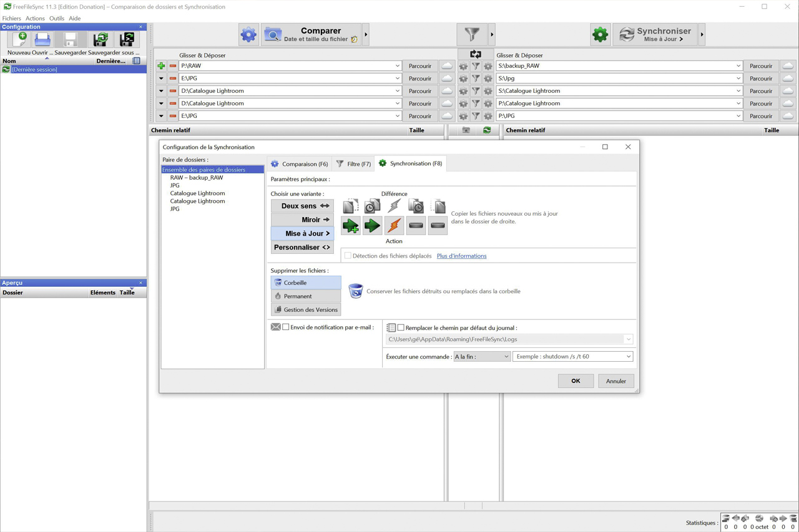This screenshot has width=799, height=532.
Task: Open comparison settings blue gear in toolbar
Action: [248, 35]
